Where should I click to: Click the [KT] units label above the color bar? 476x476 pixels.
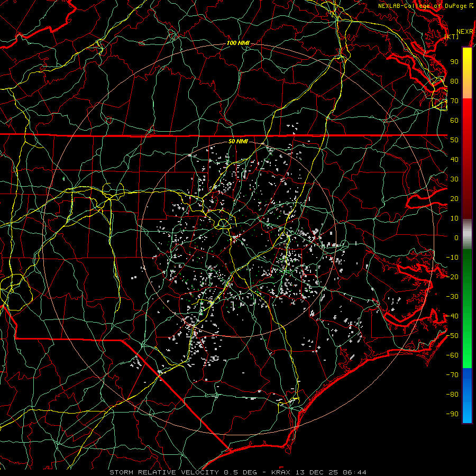click(452, 36)
